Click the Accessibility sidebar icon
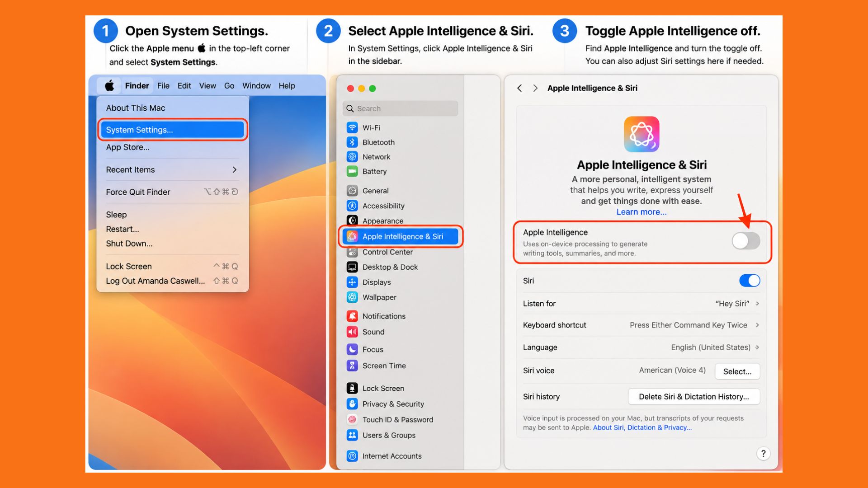Screen dimensions: 868x488 (352, 206)
